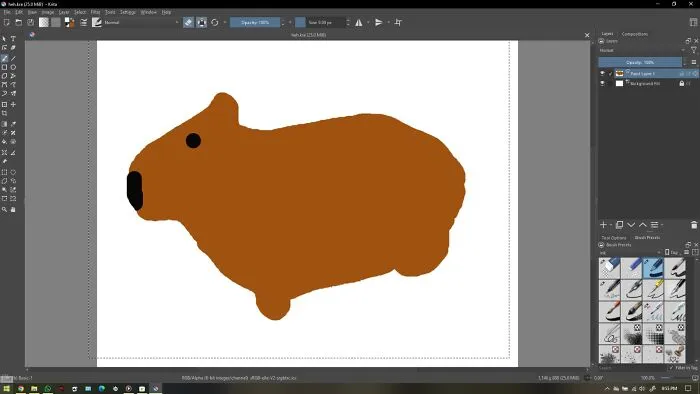Select the Freehand Brush tool
The height and width of the screenshot is (394, 700).
[4, 58]
